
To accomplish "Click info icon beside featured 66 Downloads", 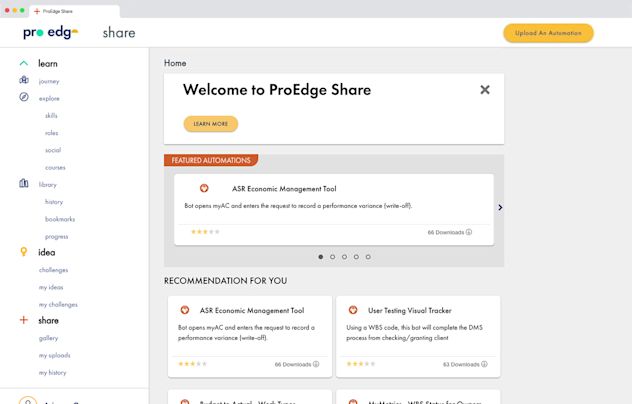I will pos(469,232).
